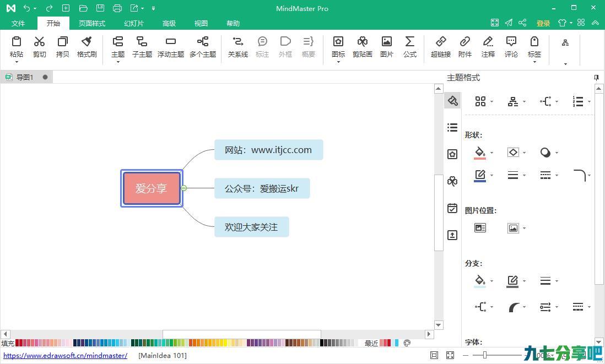Open the color palette wheel icon
The height and width of the screenshot is (364, 605).
coord(407,343)
